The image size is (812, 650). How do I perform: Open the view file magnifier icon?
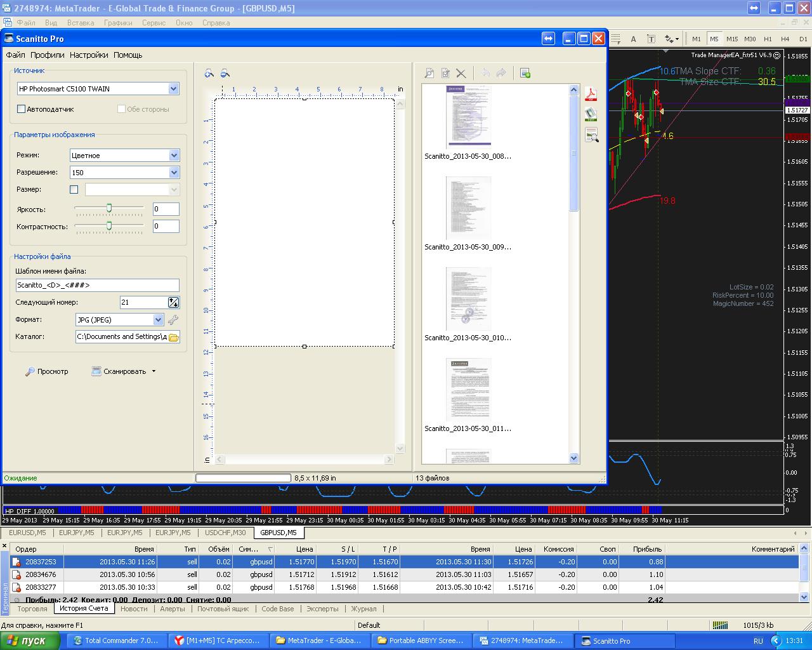429,74
